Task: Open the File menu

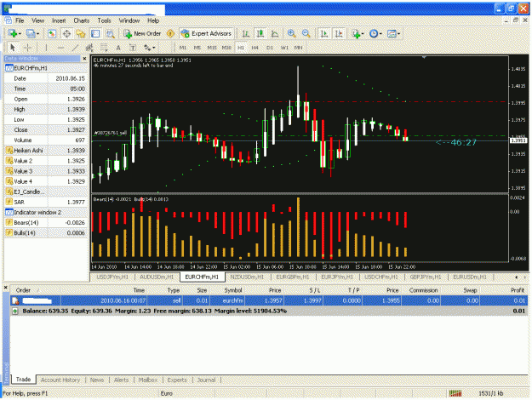Action: 20,20
